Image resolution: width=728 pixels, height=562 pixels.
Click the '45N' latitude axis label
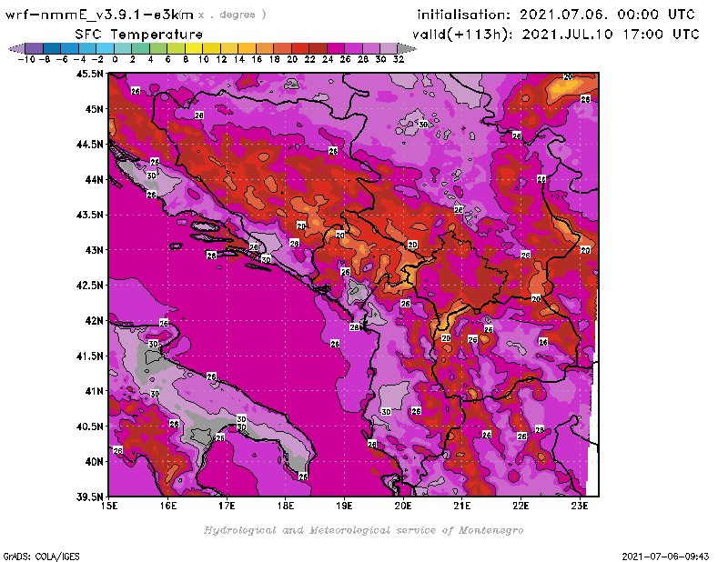pos(94,109)
